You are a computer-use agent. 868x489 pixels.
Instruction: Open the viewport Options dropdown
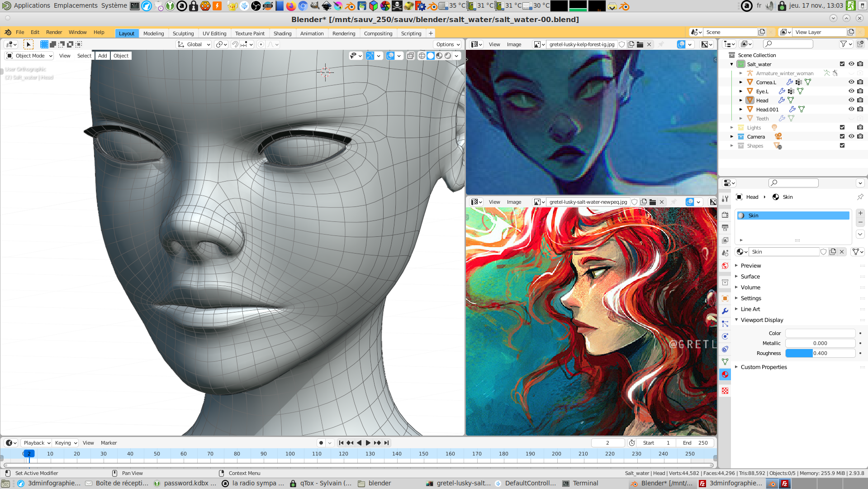(x=448, y=44)
